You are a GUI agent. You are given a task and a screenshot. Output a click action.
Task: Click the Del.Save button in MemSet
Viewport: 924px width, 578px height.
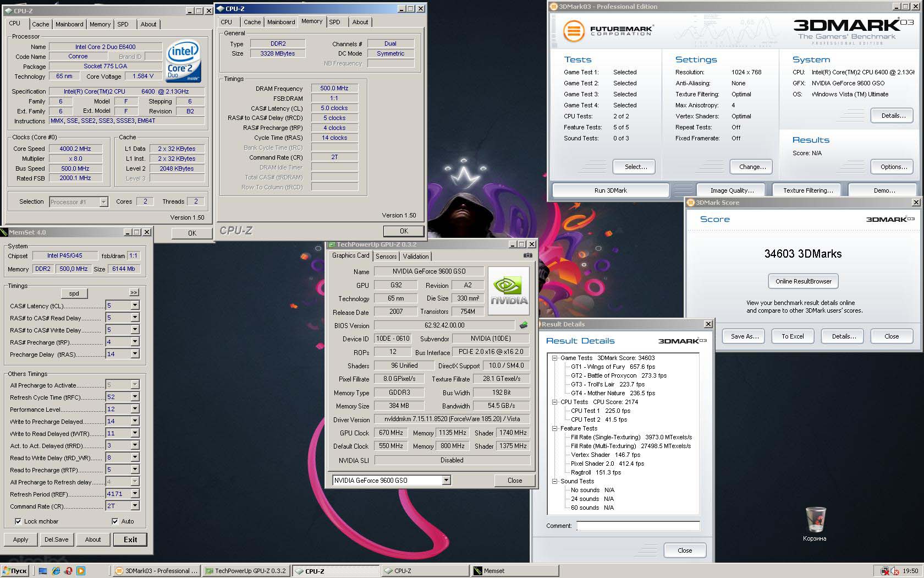click(57, 539)
